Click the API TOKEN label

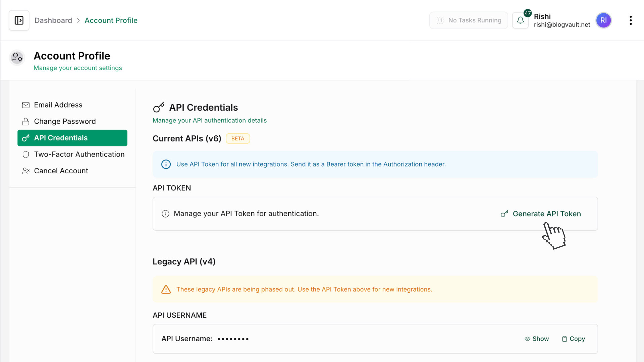172,188
